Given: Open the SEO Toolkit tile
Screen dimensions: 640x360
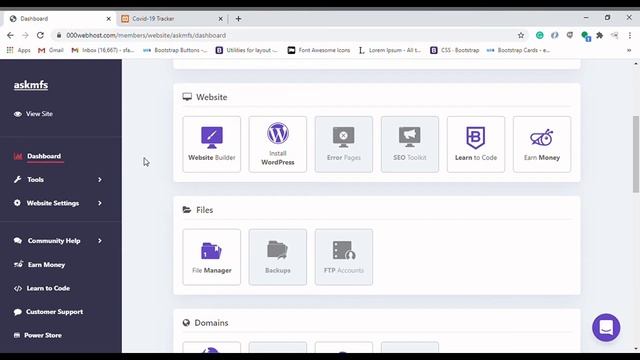Looking at the screenshot, I should click(410, 144).
